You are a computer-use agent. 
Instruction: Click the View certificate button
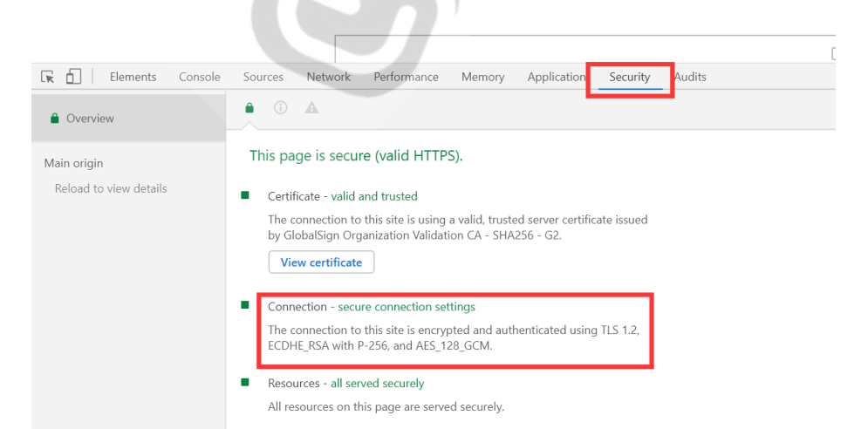tap(321, 262)
